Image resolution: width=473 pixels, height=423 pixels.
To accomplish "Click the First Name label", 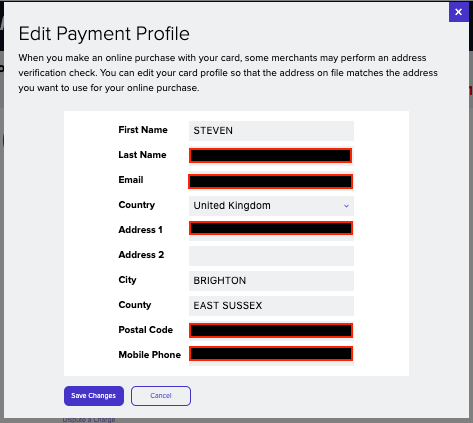I will (143, 130).
